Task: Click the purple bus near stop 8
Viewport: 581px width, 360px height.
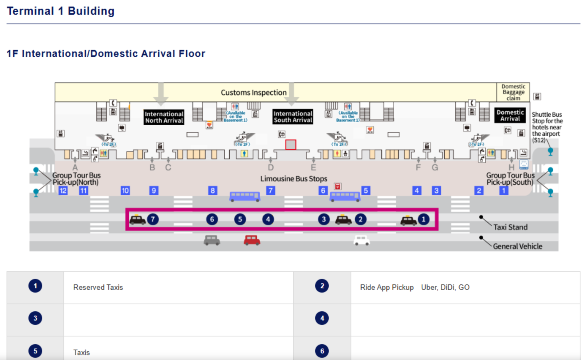Action: [245, 197]
